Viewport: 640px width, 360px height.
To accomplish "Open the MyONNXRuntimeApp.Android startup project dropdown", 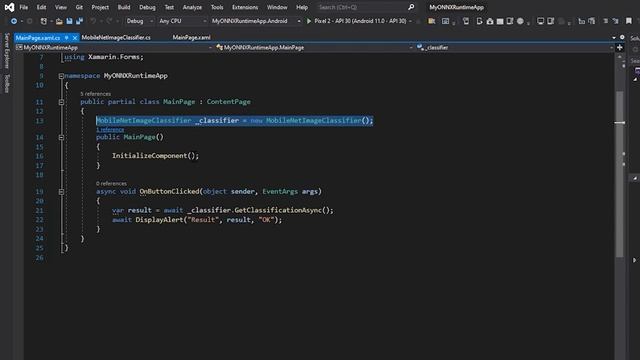I will [x=256, y=21].
